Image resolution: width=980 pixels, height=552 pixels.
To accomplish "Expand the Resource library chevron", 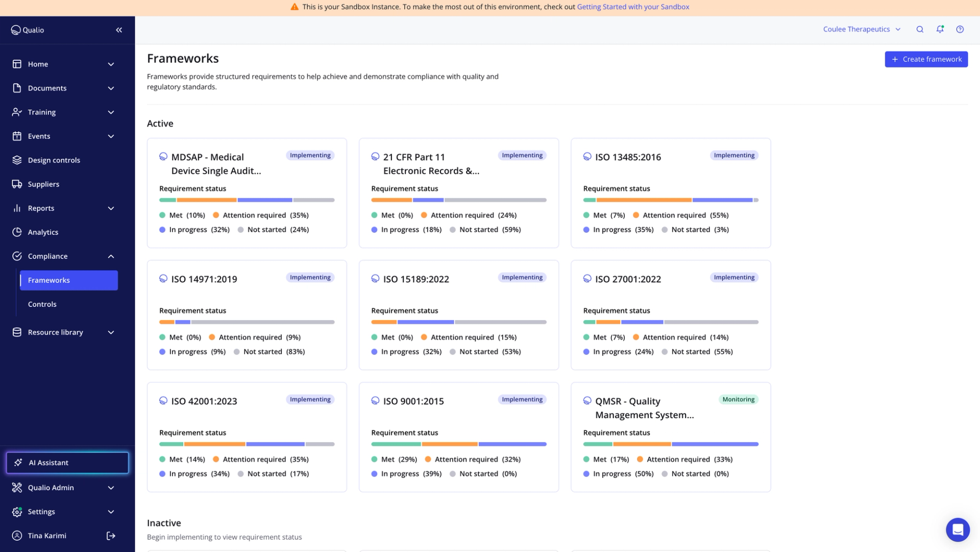I will coord(111,332).
